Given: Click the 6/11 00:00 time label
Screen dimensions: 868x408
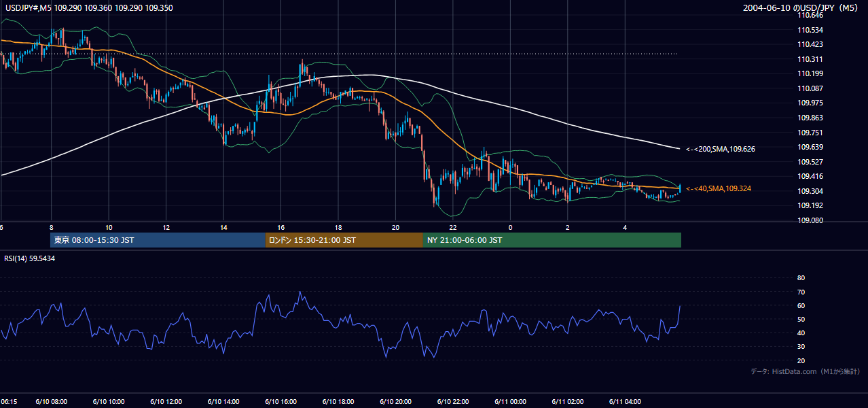Looking at the screenshot, I should point(511,402).
